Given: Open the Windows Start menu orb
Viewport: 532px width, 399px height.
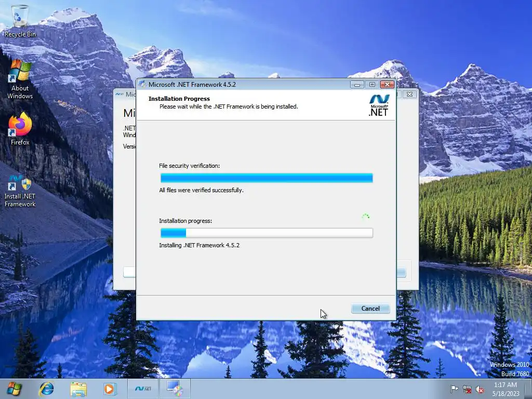Looking at the screenshot, I should pyautogui.click(x=14, y=389).
